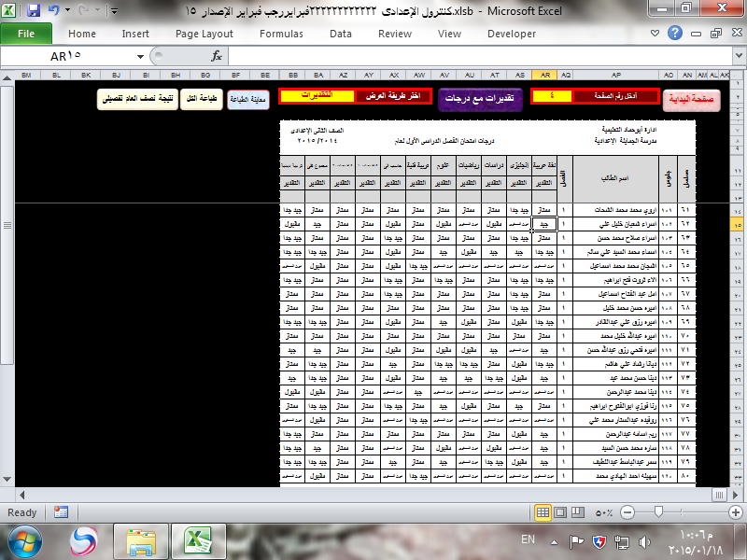Show hidden system tray icons

555,540
